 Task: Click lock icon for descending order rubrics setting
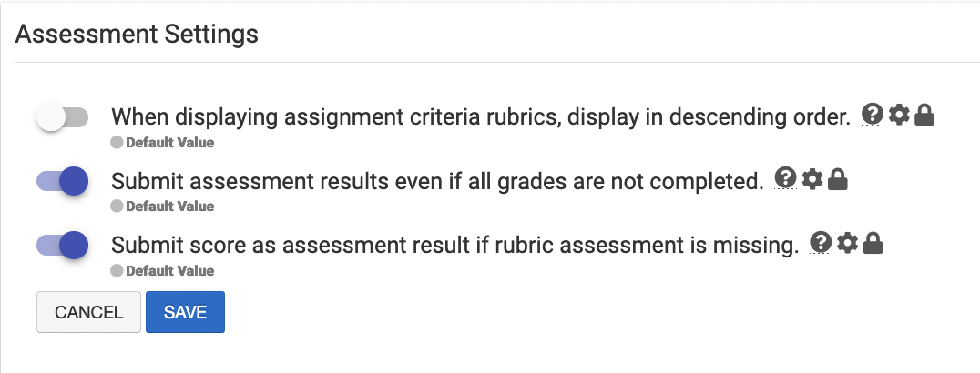tap(924, 115)
